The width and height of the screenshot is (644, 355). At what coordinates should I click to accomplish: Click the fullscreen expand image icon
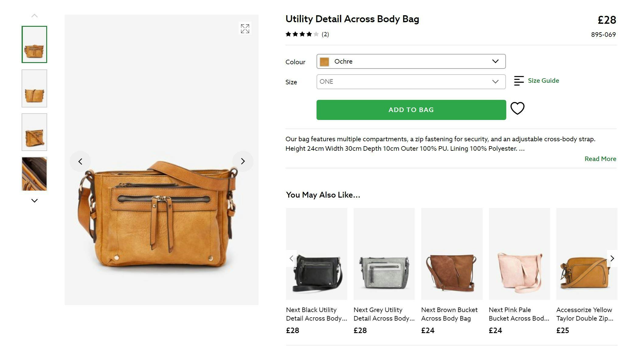(245, 29)
